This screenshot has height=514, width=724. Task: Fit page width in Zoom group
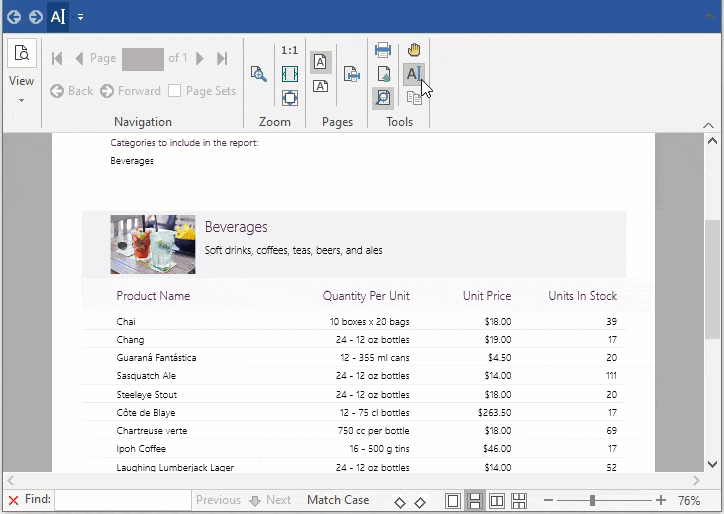290,74
